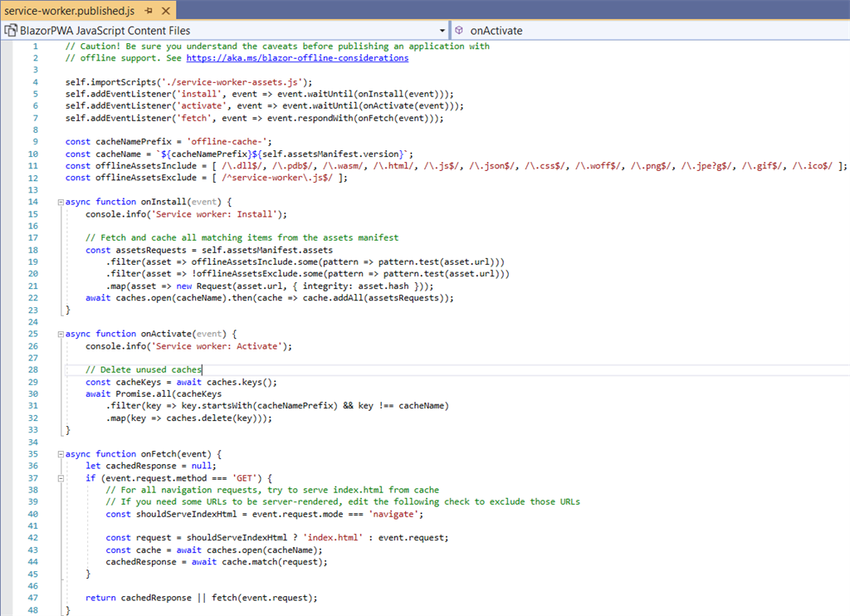Click the purple cube icon beside onActivate
Image resolution: width=850 pixels, height=616 pixels.
[x=459, y=31]
